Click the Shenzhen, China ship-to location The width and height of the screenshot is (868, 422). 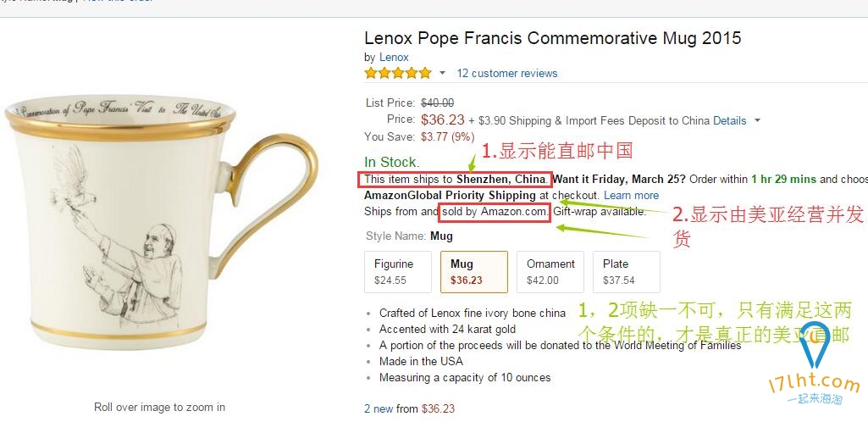point(500,180)
